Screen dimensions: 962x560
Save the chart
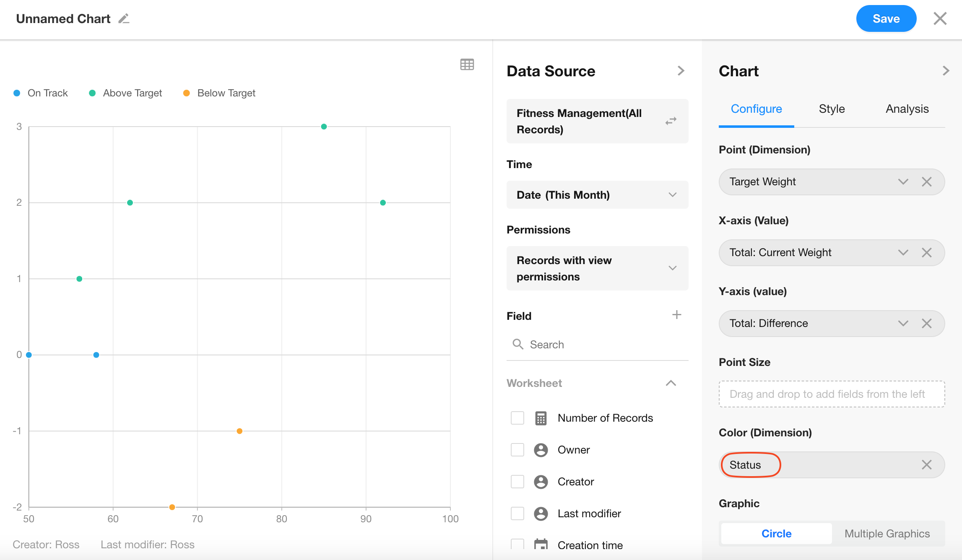886,19
